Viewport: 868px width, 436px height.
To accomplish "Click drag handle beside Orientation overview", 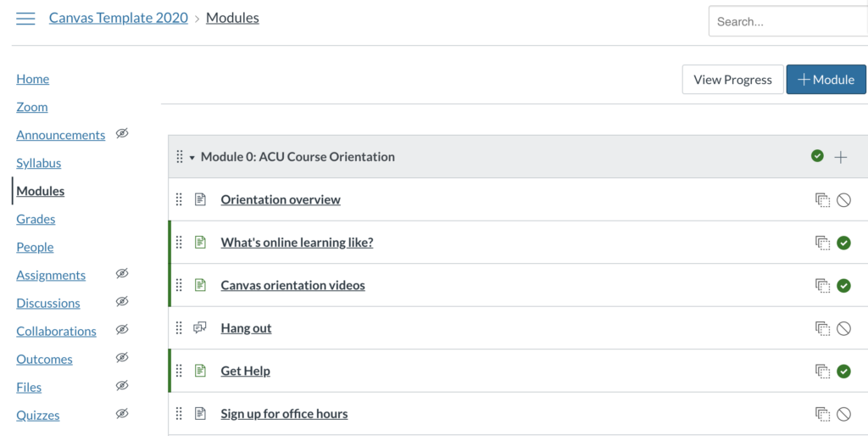I will pos(179,200).
